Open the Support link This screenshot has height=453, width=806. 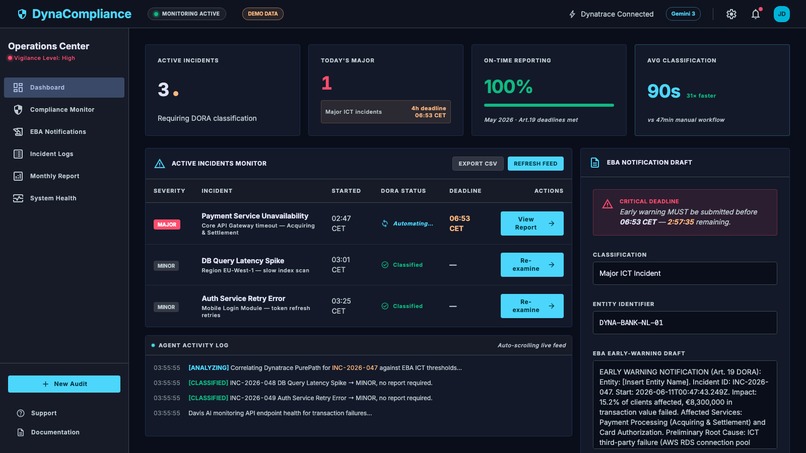[x=44, y=413]
